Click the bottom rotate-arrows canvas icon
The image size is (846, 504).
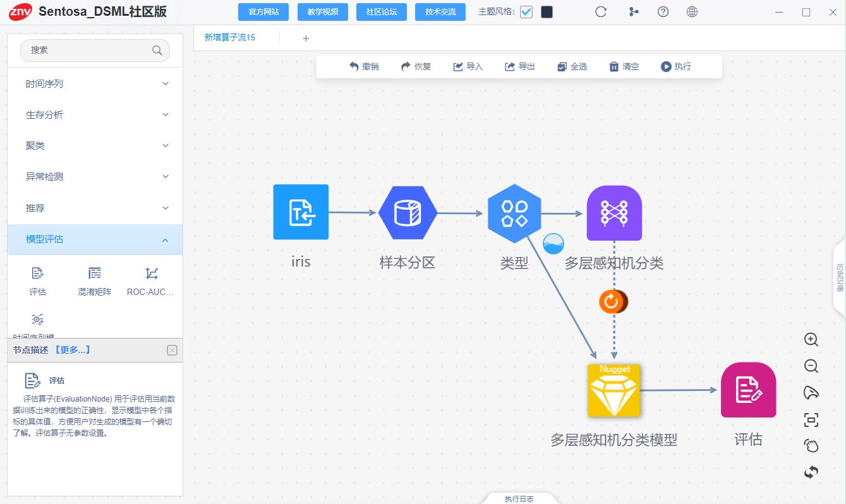(x=811, y=472)
